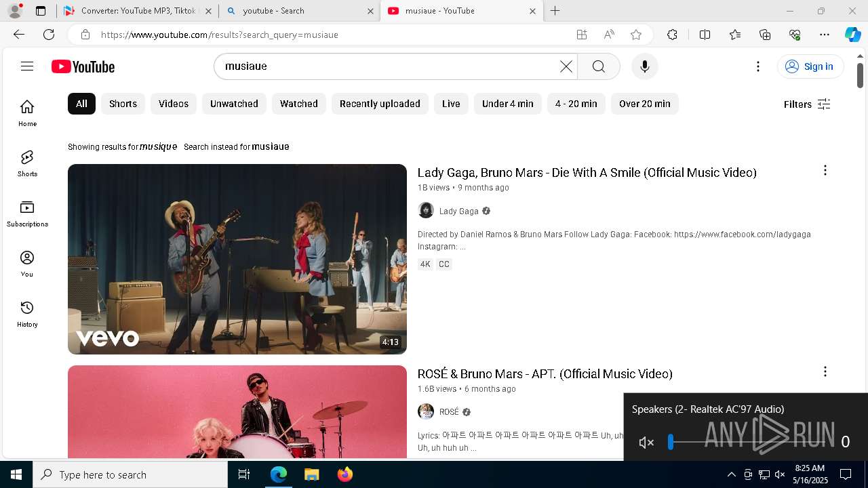Open action menu for APT. video
Screen dimensions: 868x488
point(825,372)
